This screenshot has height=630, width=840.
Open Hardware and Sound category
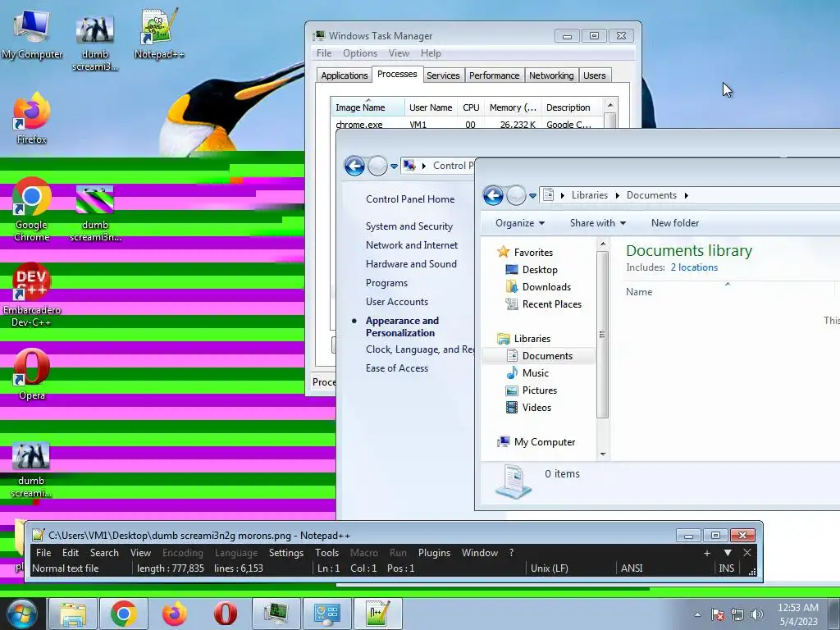click(411, 263)
